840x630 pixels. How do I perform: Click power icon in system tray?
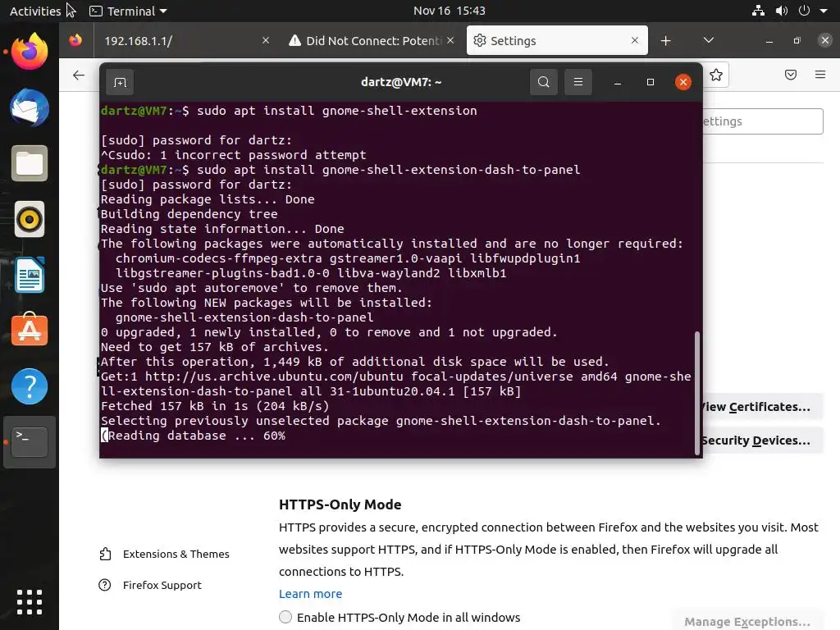pos(804,11)
